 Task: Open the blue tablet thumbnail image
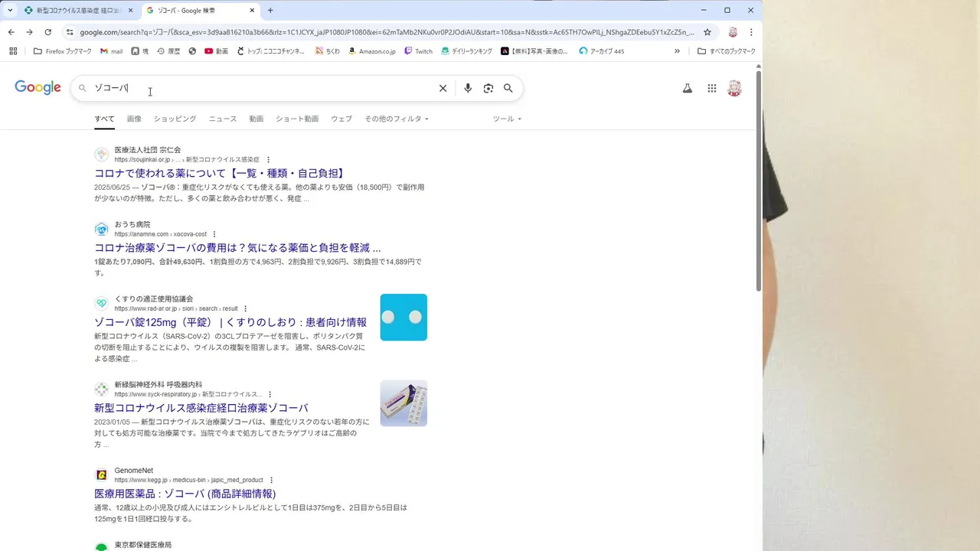403,318
